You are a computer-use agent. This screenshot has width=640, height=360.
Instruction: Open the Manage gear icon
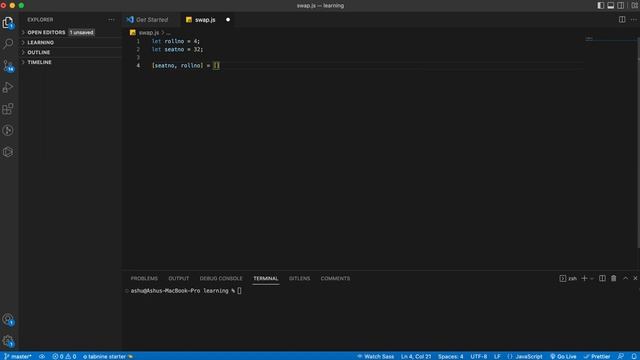click(8, 341)
